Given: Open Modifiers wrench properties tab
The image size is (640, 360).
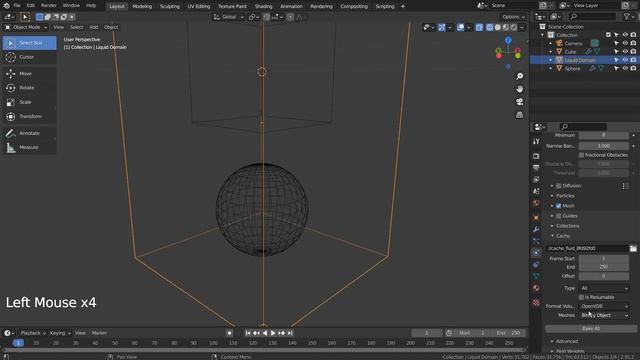Looking at the screenshot, I should click(536, 229).
